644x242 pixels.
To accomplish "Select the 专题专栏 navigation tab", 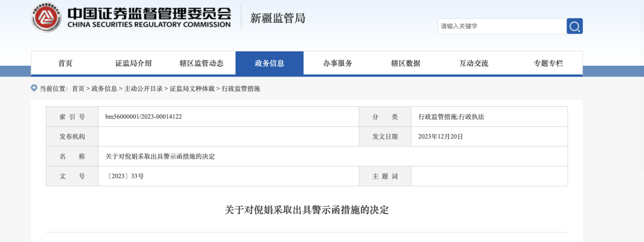I will click(x=548, y=63).
